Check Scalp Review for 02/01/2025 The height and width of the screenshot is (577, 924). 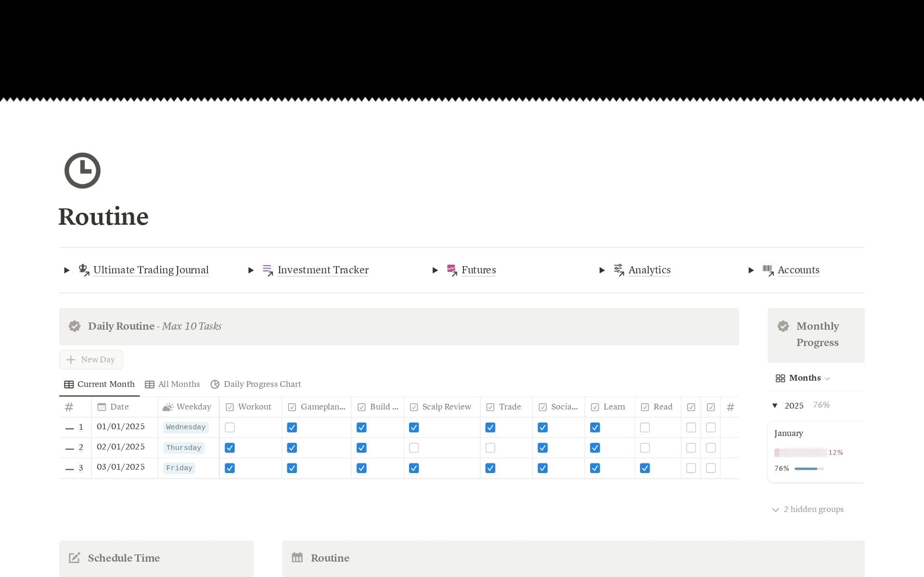[414, 448]
